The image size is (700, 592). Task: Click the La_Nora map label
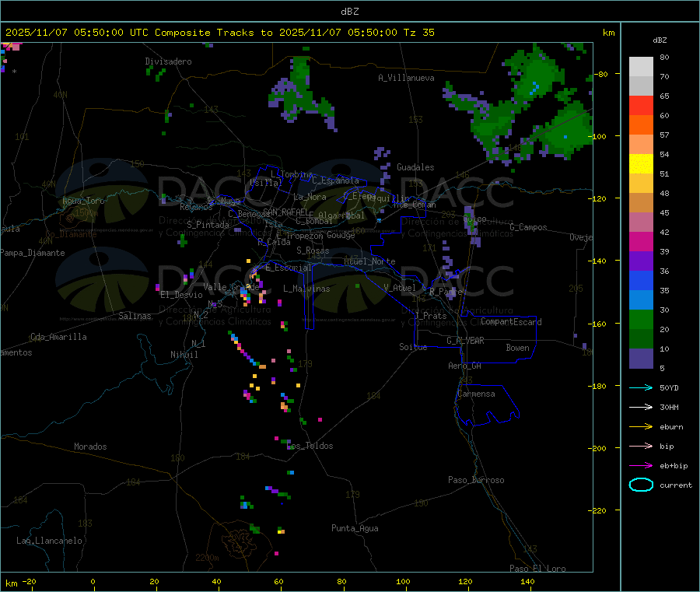[x=310, y=197]
